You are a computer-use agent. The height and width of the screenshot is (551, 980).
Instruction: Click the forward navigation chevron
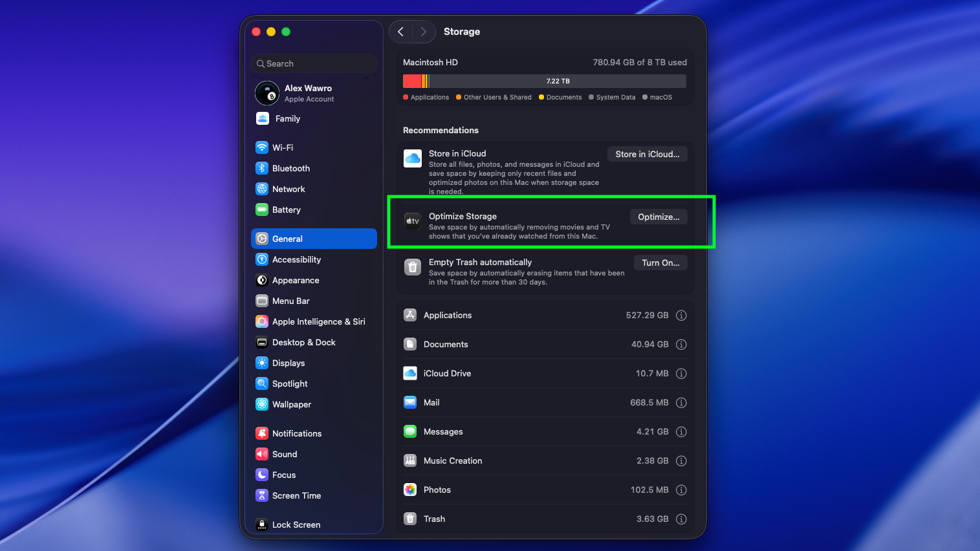[423, 32]
